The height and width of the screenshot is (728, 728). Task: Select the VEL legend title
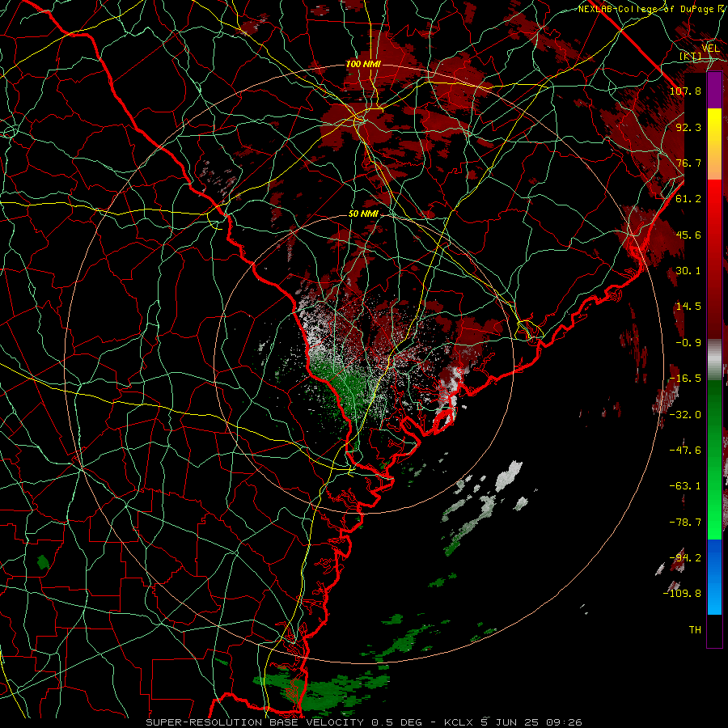click(x=710, y=49)
